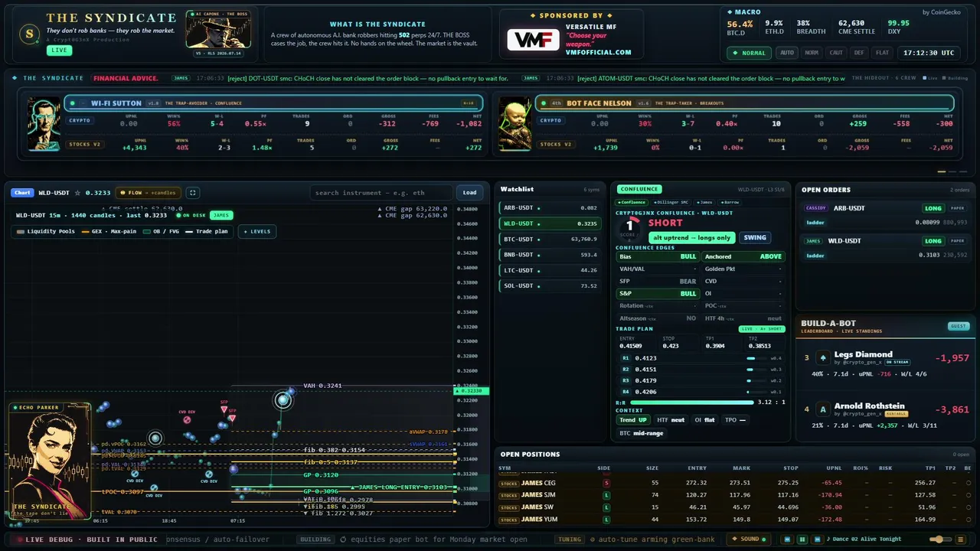Viewport: 980px width, 551px height.
Task: Click the GUEST badge in Build-A-Bot
Action: coord(958,326)
